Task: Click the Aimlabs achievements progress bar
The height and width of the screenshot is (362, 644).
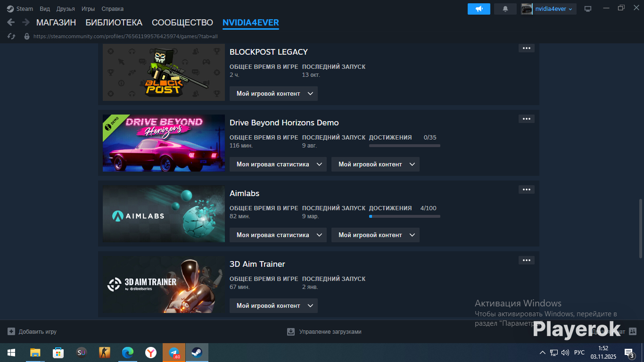Action: click(405, 216)
